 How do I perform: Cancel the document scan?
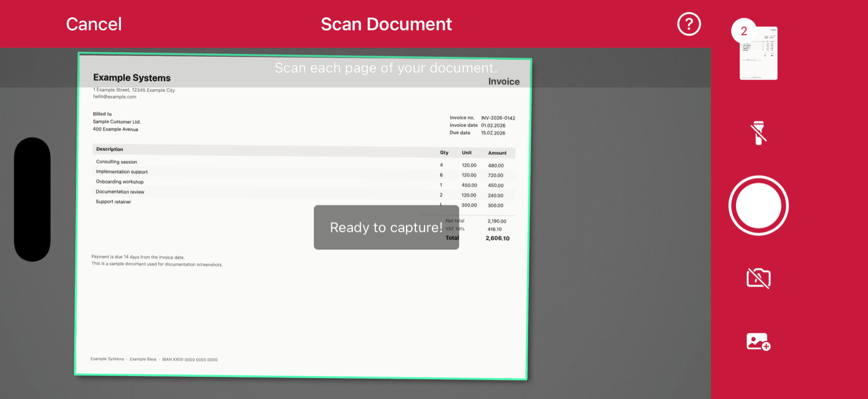(x=94, y=24)
